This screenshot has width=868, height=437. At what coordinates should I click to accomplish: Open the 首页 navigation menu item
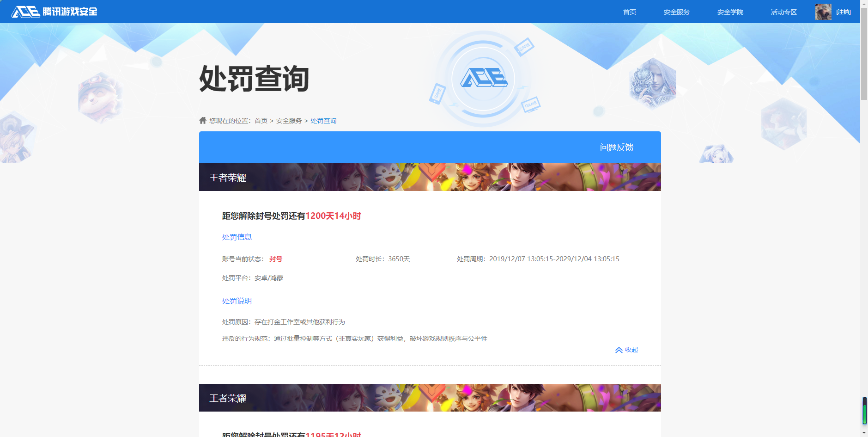630,12
